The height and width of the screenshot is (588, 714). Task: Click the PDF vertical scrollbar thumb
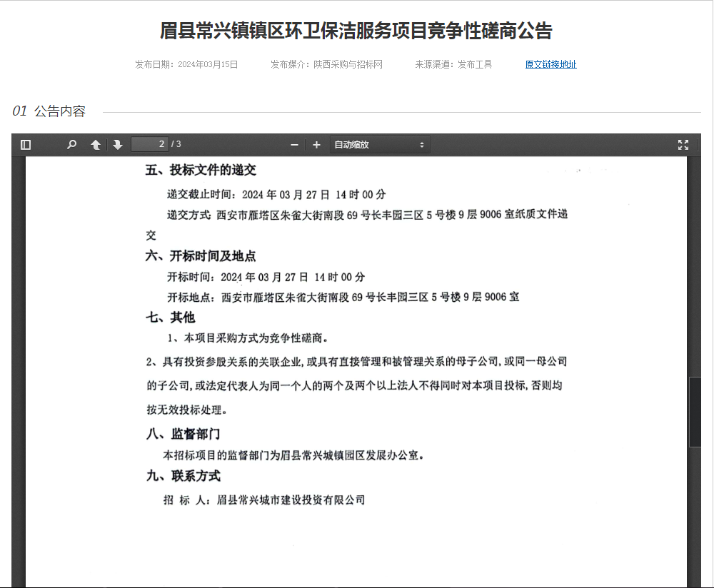695,411
